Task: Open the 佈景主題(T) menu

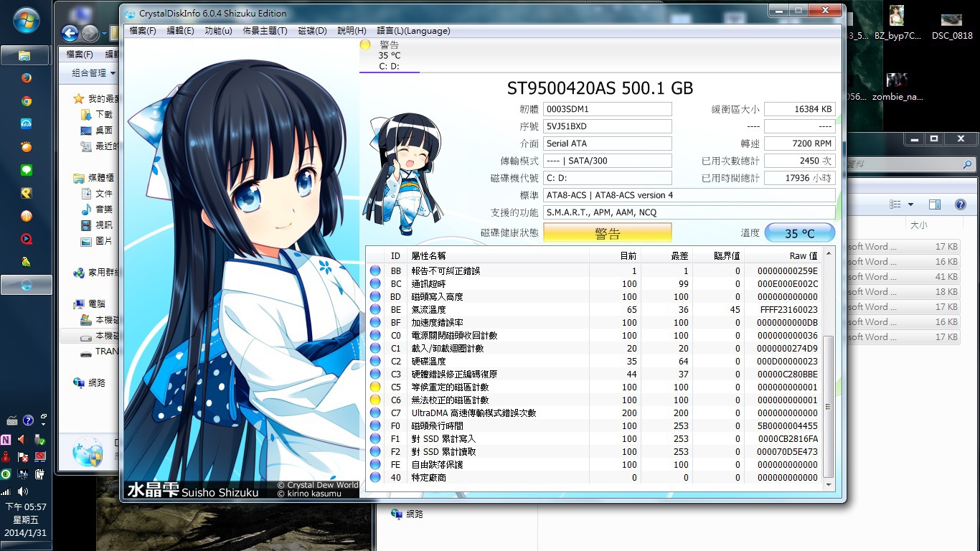Action: click(265, 31)
